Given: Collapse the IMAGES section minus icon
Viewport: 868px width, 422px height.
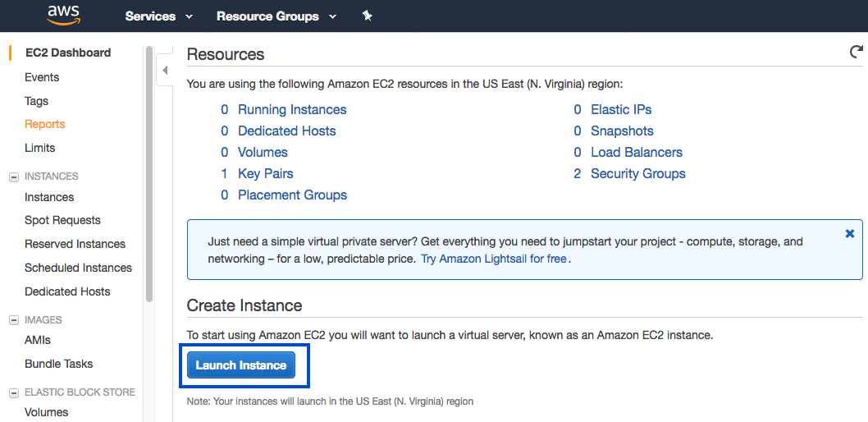Looking at the screenshot, I should [x=14, y=321].
